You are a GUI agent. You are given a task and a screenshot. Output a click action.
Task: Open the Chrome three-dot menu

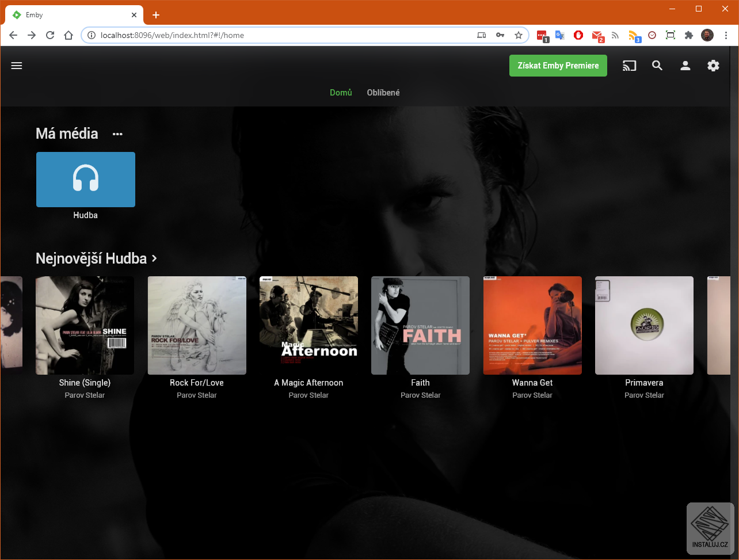726,35
